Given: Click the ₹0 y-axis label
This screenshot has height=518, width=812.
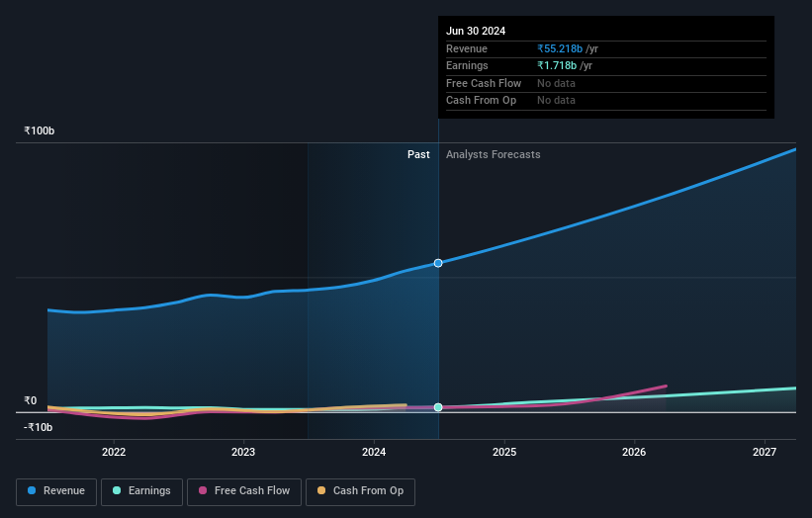Looking at the screenshot, I should (30, 401).
